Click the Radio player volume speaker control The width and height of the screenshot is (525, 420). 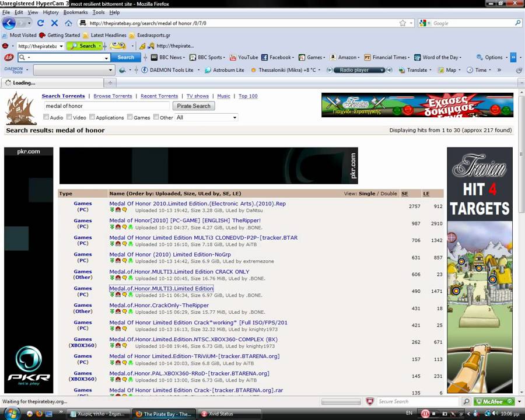tap(389, 70)
